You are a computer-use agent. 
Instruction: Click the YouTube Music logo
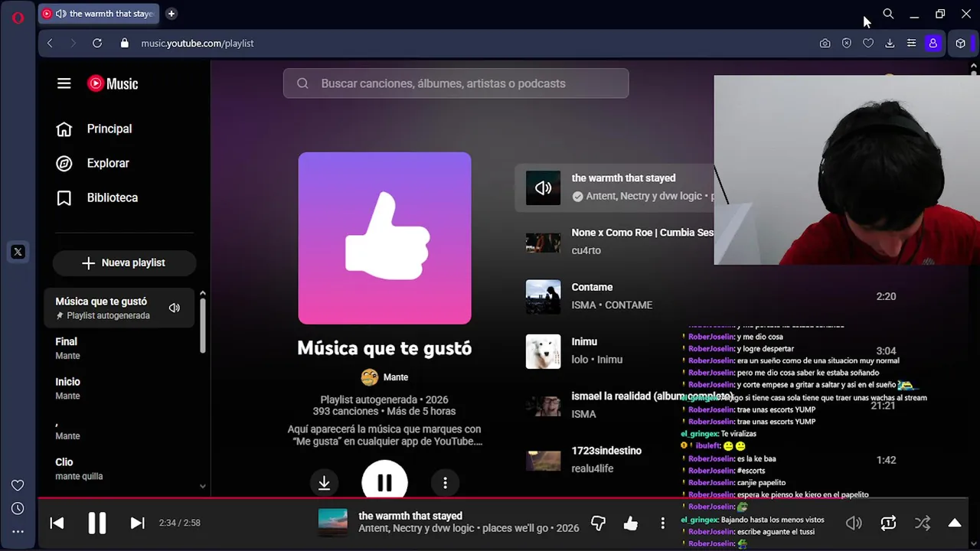point(113,83)
